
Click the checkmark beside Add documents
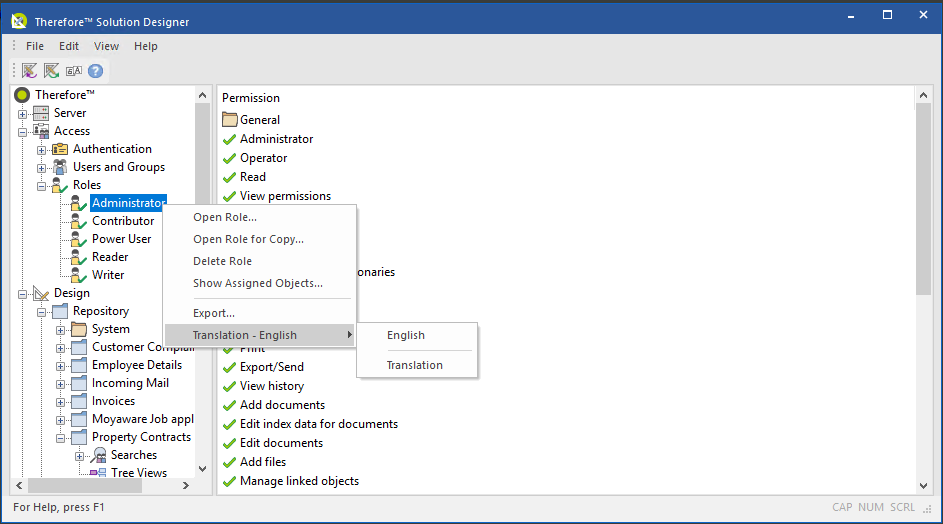point(229,405)
